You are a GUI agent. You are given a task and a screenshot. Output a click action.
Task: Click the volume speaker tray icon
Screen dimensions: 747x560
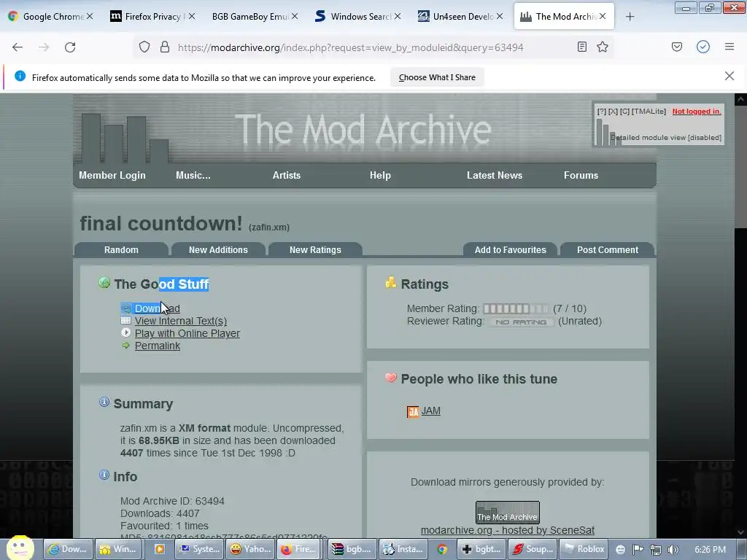pyautogui.click(x=673, y=550)
